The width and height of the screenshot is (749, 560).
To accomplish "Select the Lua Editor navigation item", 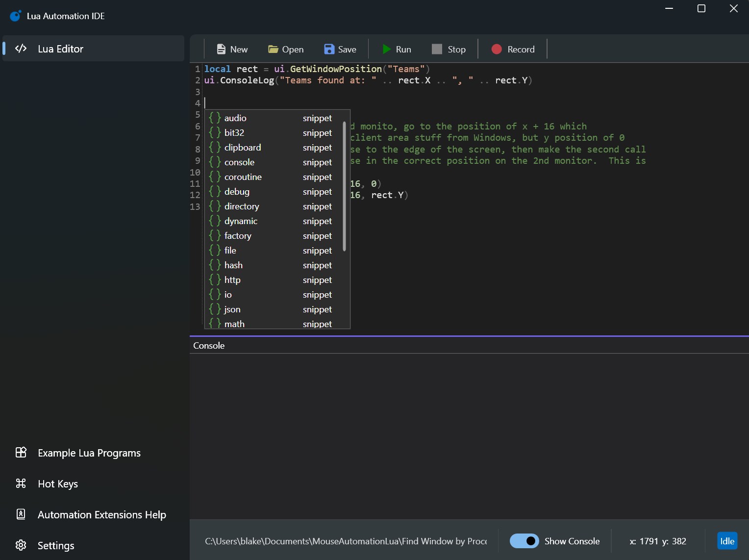I will click(94, 49).
